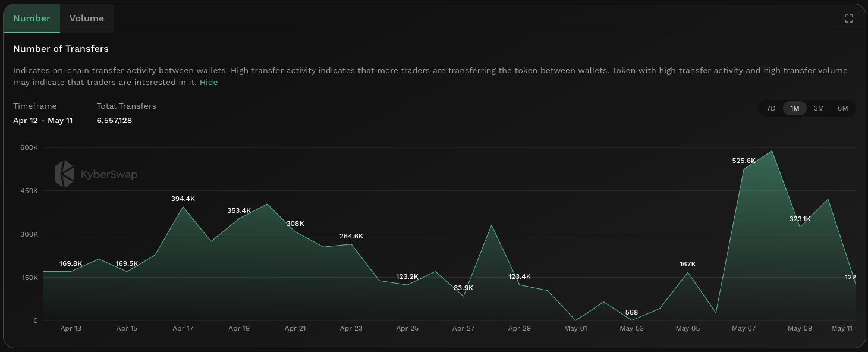The image size is (868, 352).
Task: Click the 264.6K data point label
Action: (x=351, y=236)
